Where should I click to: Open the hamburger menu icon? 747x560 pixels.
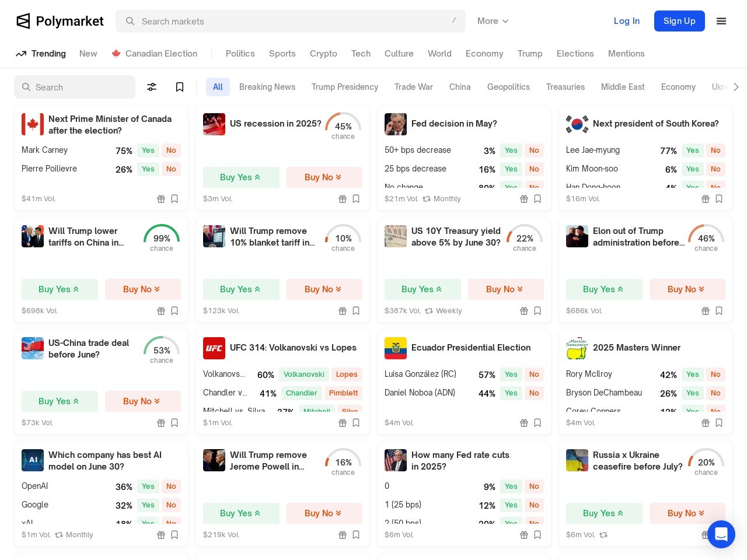pos(721,21)
